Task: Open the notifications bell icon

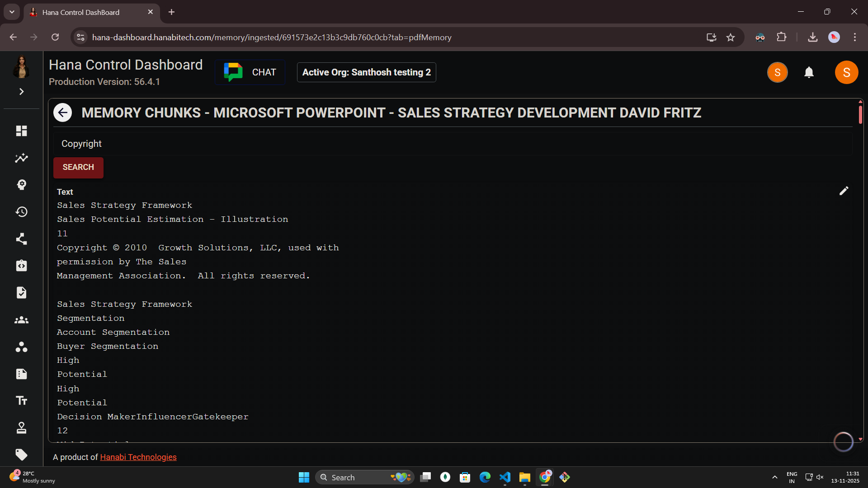Action: [x=809, y=72]
